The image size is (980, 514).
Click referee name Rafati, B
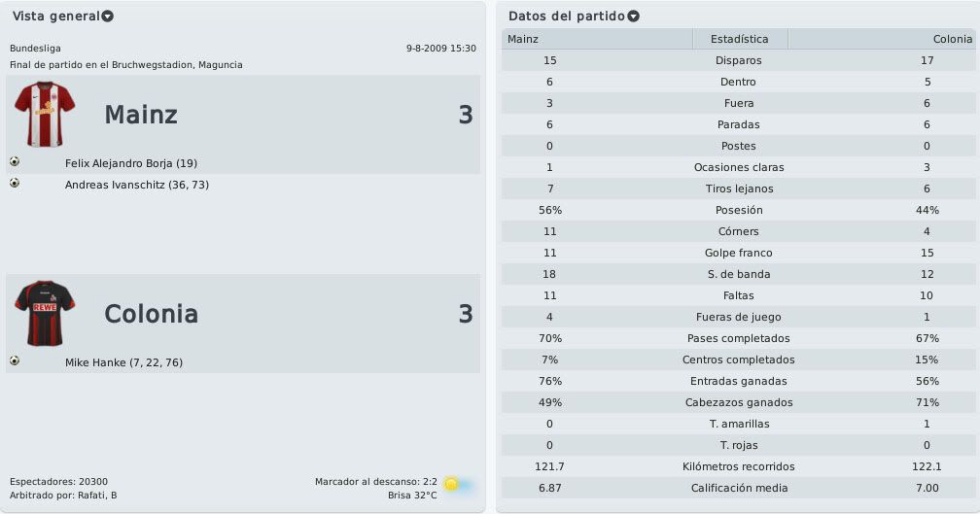97,496
